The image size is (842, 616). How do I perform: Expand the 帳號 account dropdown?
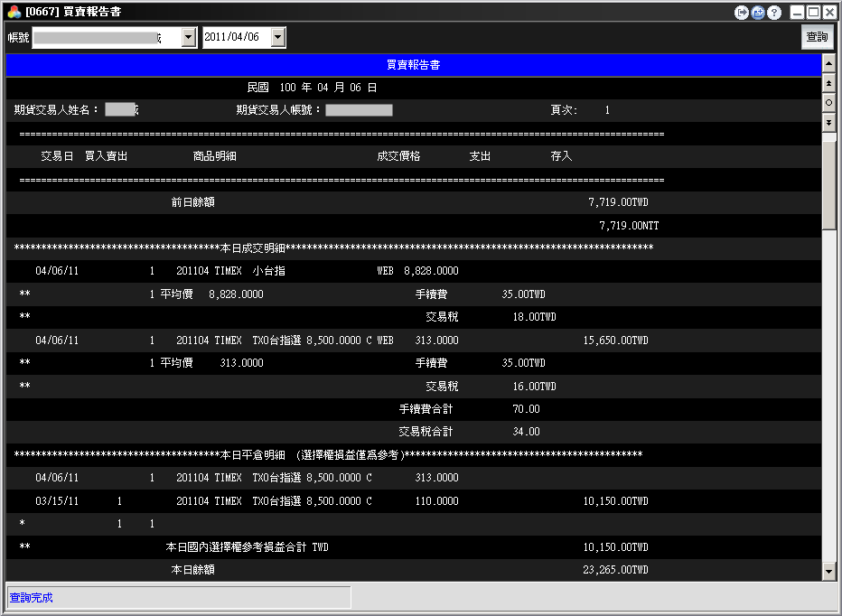[188, 37]
